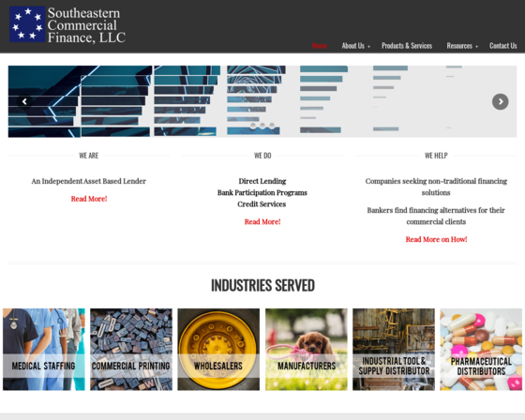The image size is (525, 420).
Task: Go to the previous slide arrow
Action: pos(24,101)
